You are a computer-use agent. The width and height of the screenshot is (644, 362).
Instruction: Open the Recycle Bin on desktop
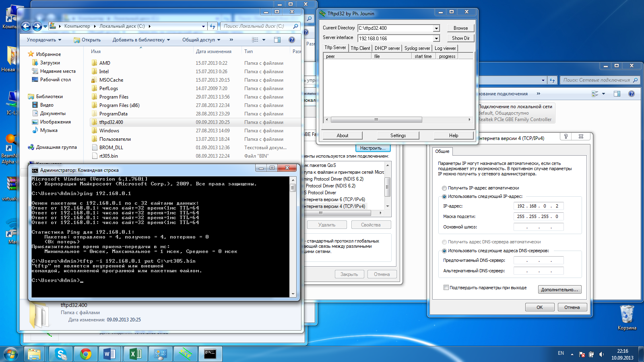(x=627, y=314)
